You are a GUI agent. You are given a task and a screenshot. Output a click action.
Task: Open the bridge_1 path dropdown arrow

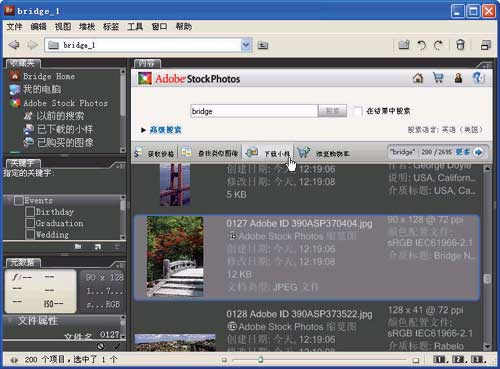pos(246,45)
